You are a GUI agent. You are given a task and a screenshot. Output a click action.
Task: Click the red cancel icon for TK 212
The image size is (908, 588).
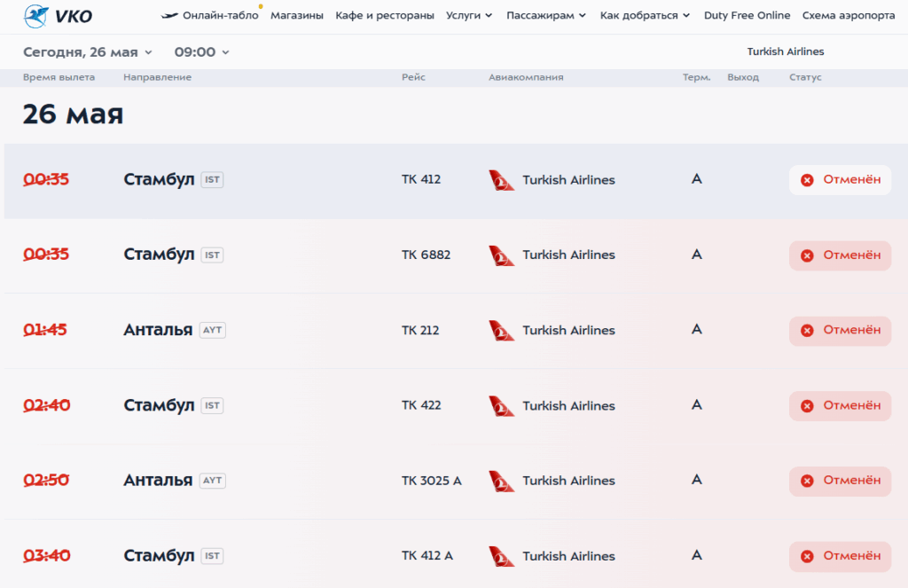click(807, 330)
